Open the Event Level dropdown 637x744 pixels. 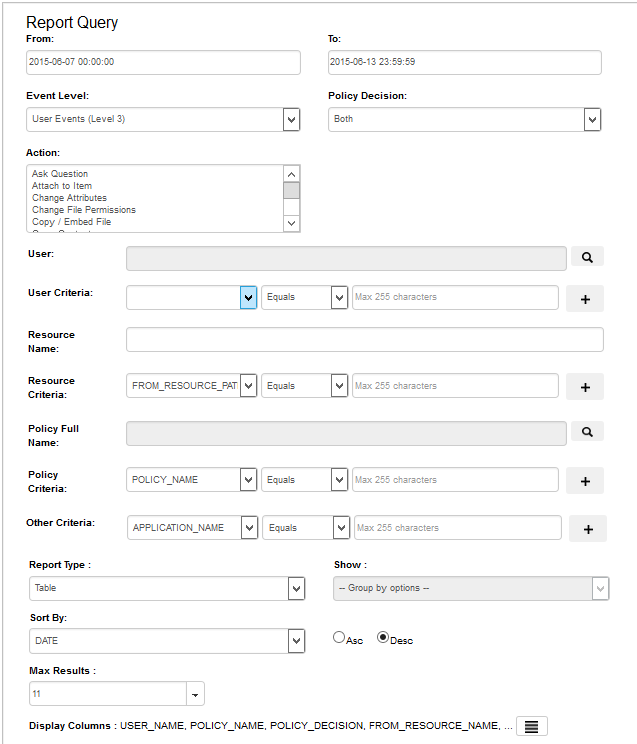(x=163, y=119)
